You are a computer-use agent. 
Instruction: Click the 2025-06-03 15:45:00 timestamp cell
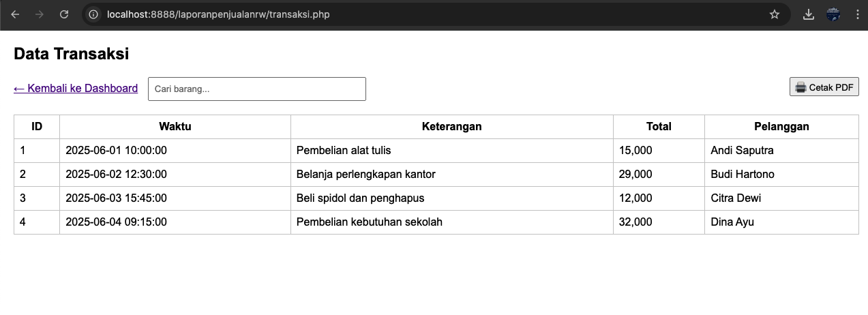(x=175, y=198)
